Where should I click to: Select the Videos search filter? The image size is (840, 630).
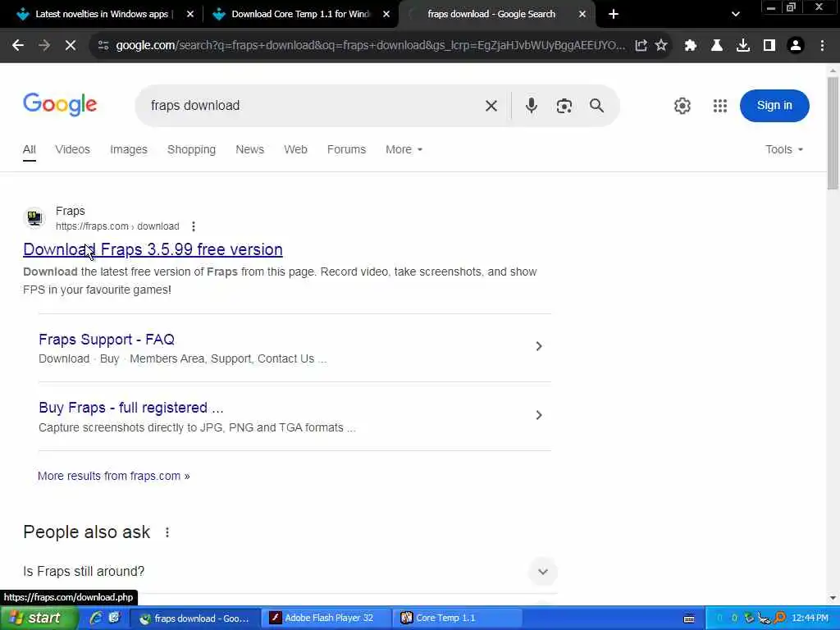click(72, 149)
